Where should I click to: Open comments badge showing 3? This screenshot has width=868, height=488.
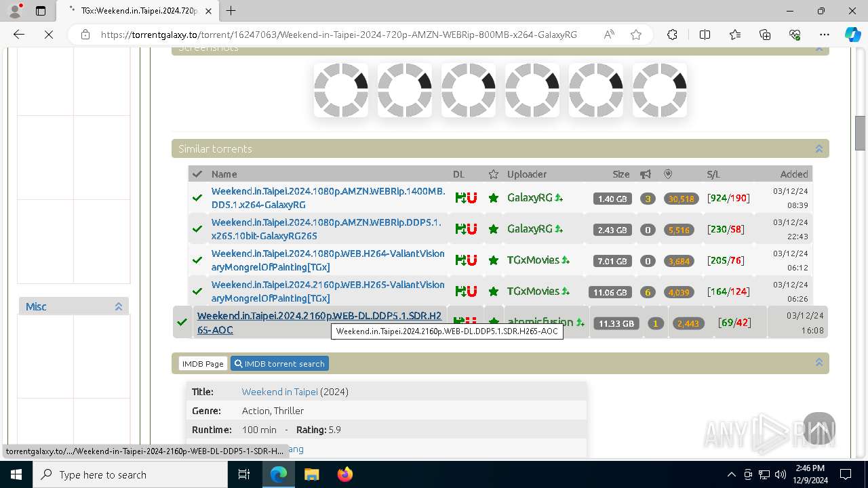(648, 199)
